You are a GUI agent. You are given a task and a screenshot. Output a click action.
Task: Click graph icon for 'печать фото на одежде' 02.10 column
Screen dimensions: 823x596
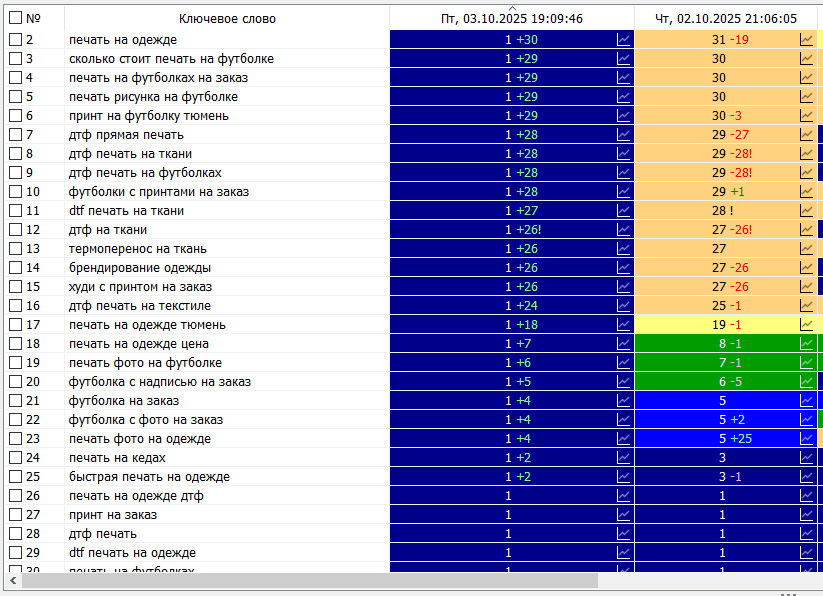click(x=806, y=439)
